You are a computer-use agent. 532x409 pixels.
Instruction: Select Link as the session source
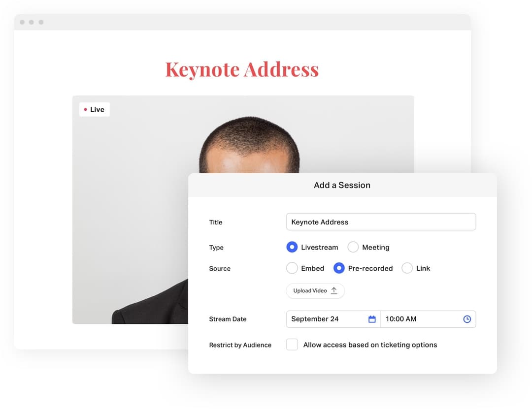click(407, 268)
